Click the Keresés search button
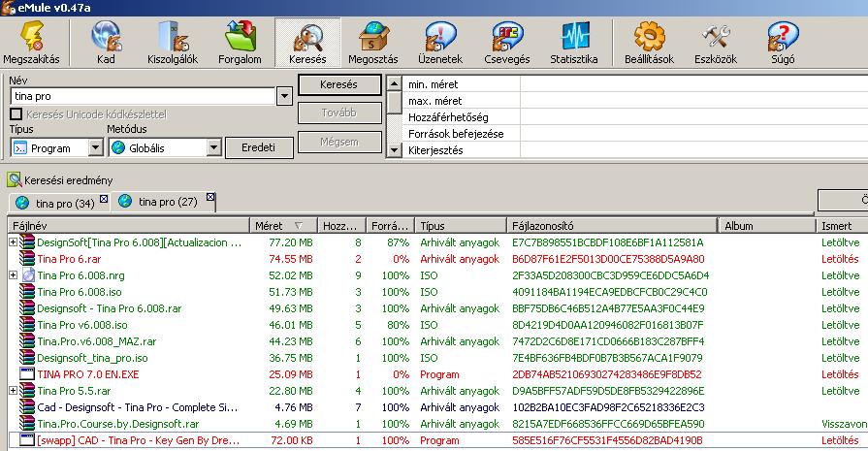The height and width of the screenshot is (451, 868). (339, 84)
